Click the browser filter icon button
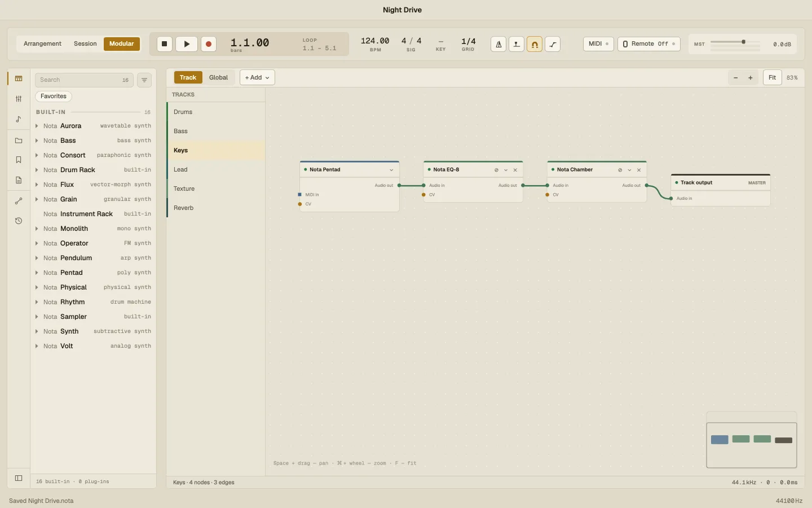Screen dimensions: 812x508 tap(144, 80)
